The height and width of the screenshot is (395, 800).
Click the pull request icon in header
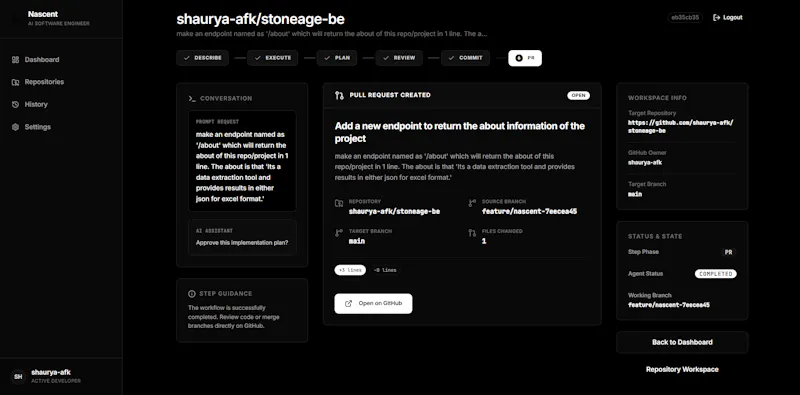point(339,95)
